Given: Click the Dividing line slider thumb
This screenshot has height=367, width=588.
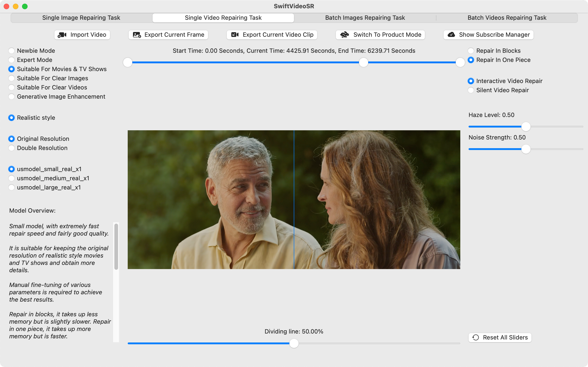Looking at the screenshot, I should pyautogui.click(x=294, y=343).
